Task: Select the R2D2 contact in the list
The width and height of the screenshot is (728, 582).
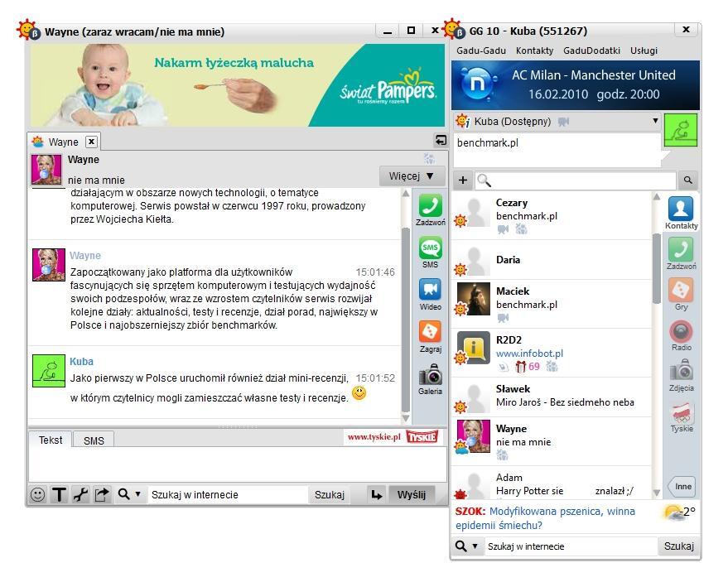Action: [555, 347]
